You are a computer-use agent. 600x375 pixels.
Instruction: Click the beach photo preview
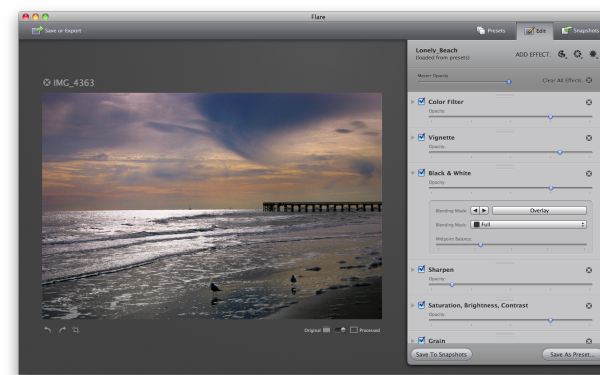click(x=212, y=206)
